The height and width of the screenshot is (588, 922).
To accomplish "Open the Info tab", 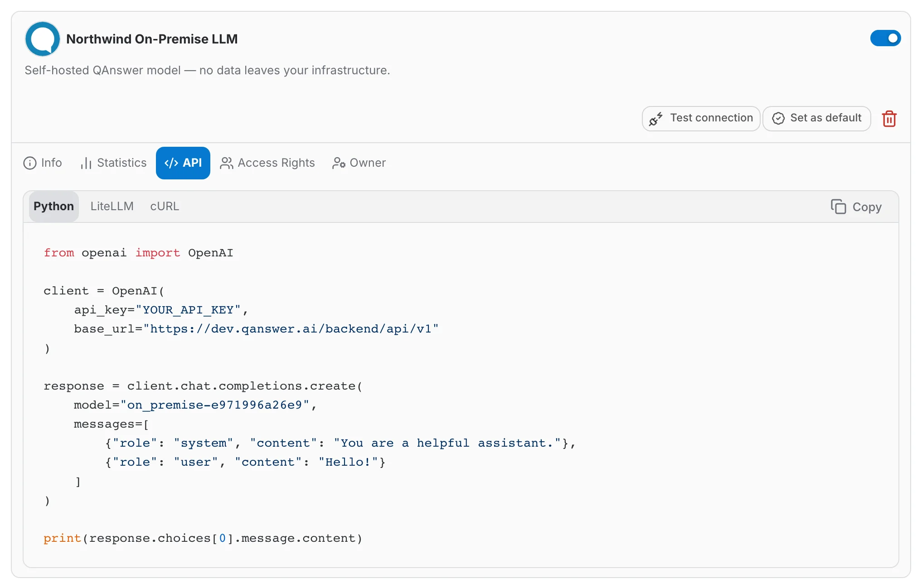I will tap(43, 163).
